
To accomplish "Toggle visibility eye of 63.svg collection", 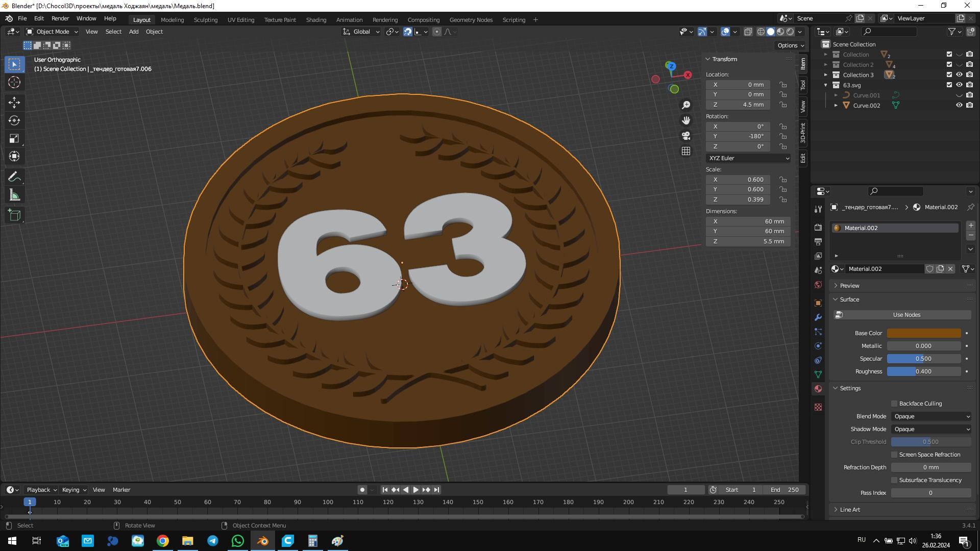I will point(959,85).
